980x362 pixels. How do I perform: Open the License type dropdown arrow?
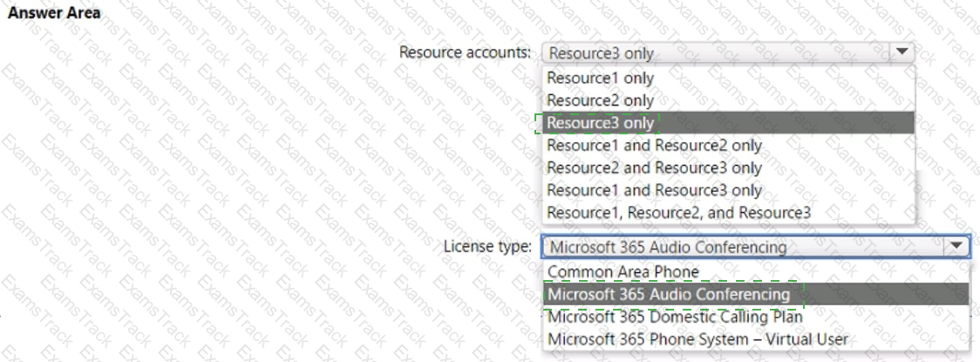[x=956, y=246]
